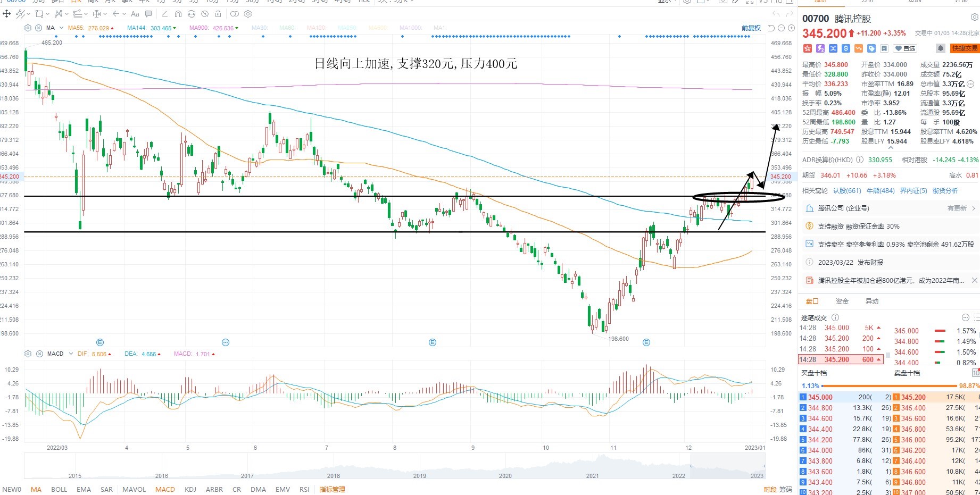Click the blue dollar sign icon

[x=846, y=48]
